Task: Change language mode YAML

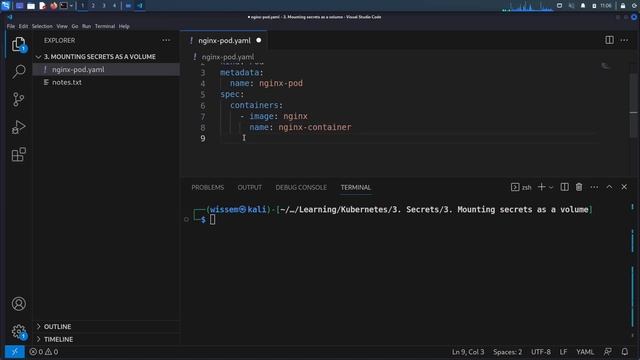Action: [585, 352]
